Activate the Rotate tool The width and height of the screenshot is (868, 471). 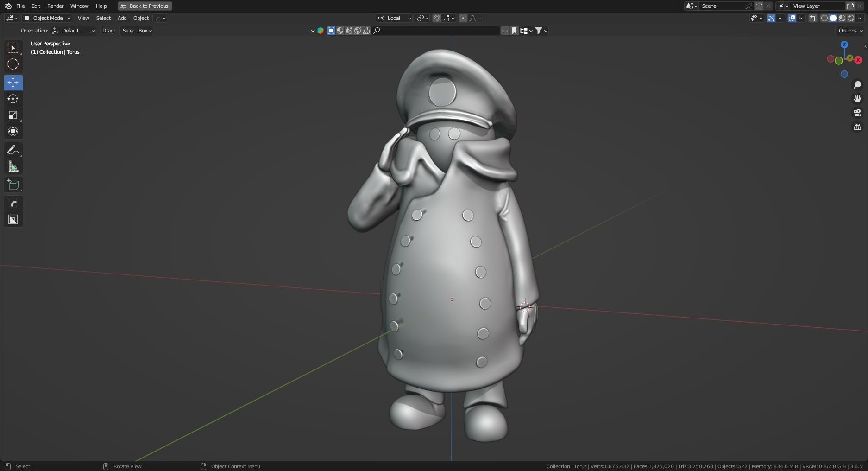[13, 99]
